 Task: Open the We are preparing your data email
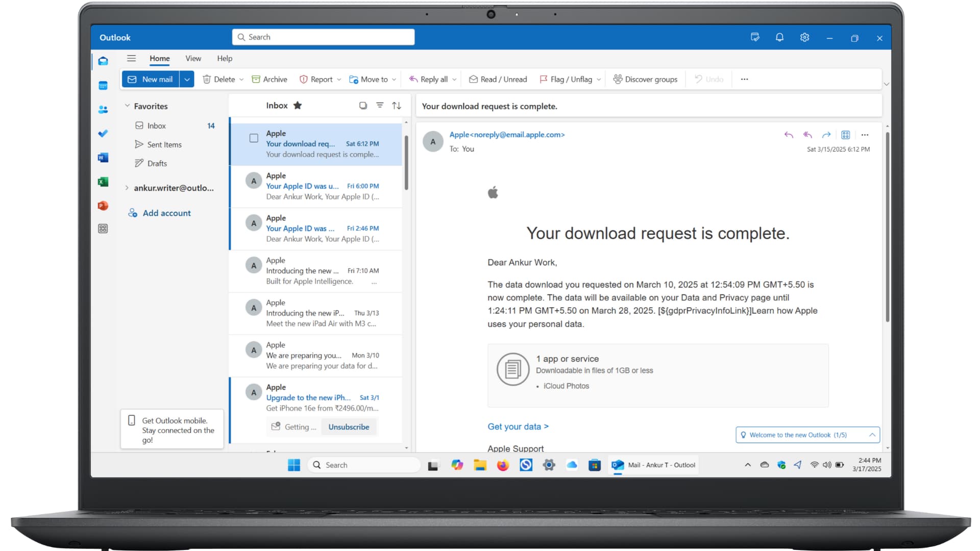[x=316, y=356]
